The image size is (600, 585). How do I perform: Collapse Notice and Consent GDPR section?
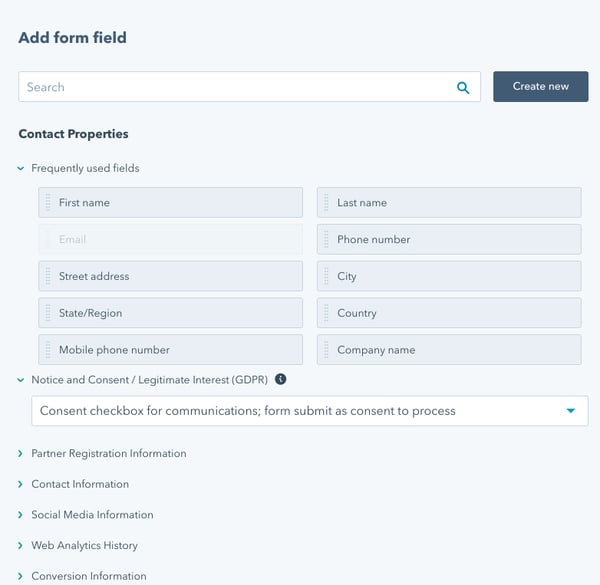pos(21,380)
